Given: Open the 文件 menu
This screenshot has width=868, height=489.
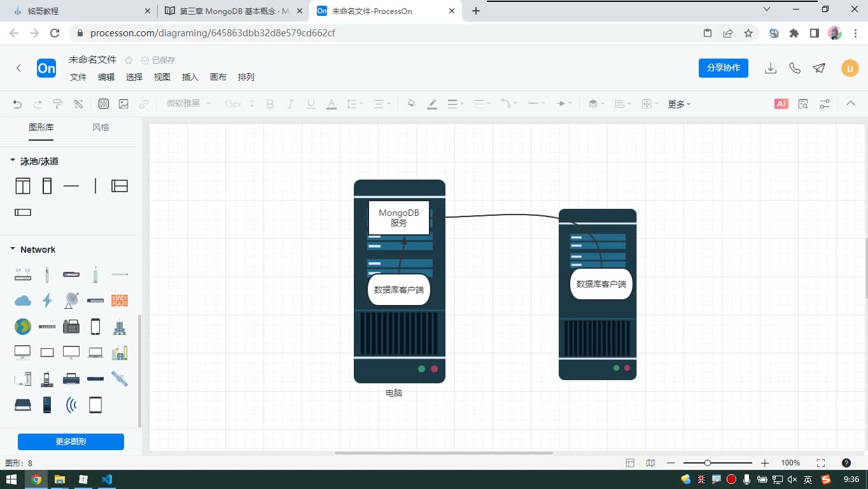Looking at the screenshot, I should (x=78, y=77).
